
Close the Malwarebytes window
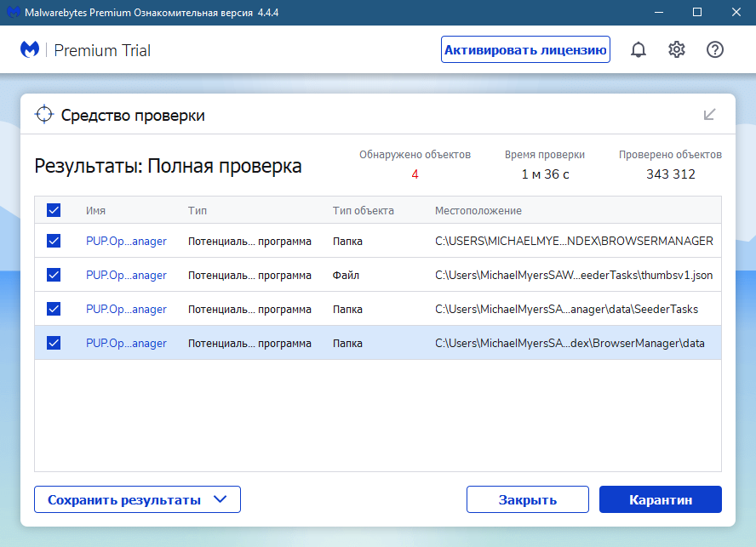[736, 13]
